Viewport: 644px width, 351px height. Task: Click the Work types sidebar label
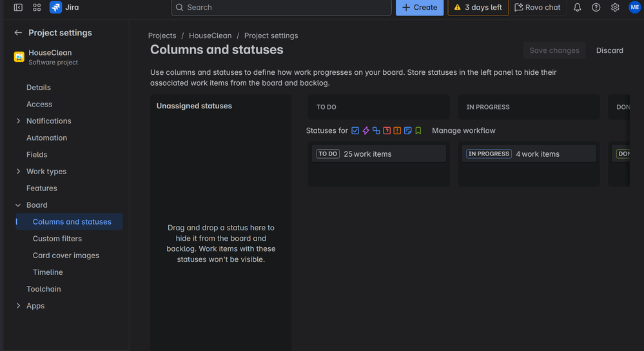(x=46, y=172)
